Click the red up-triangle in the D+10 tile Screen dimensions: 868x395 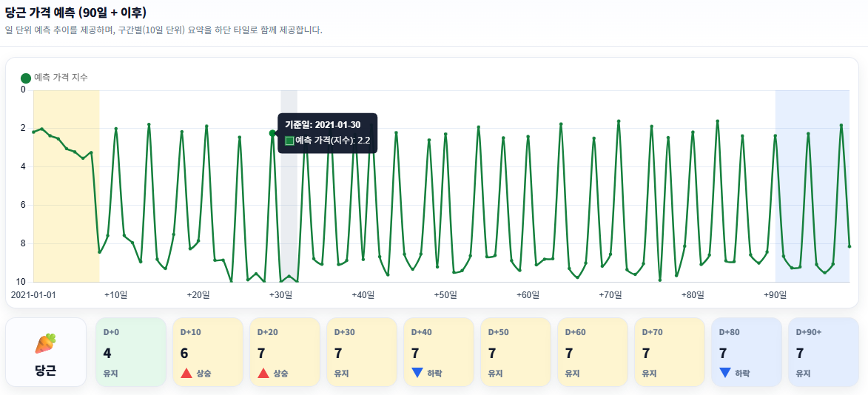click(186, 374)
